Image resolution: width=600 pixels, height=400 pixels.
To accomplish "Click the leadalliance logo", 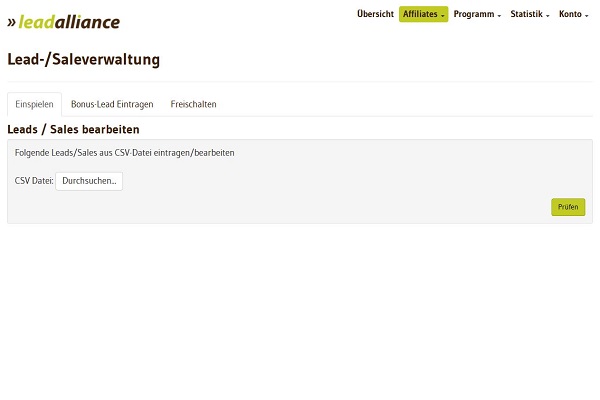I will coord(68,22).
